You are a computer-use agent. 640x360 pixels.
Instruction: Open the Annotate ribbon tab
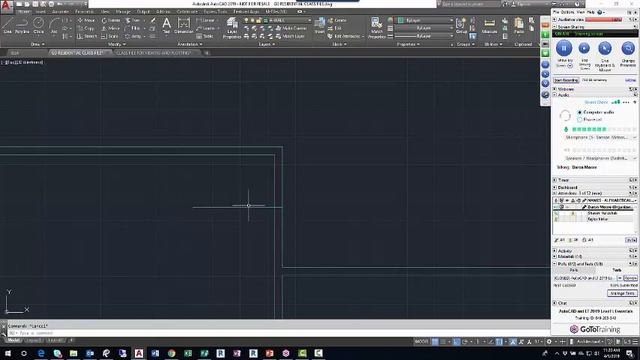point(60,12)
